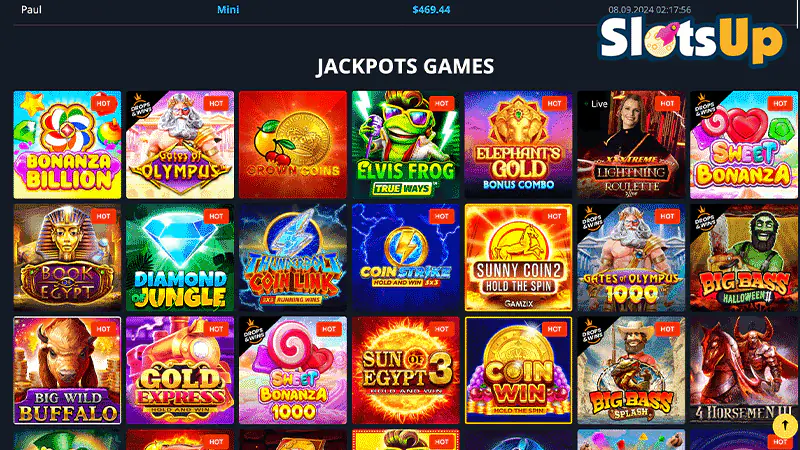
Task: Open Crown Coins slot thumbnail
Action: (x=293, y=145)
